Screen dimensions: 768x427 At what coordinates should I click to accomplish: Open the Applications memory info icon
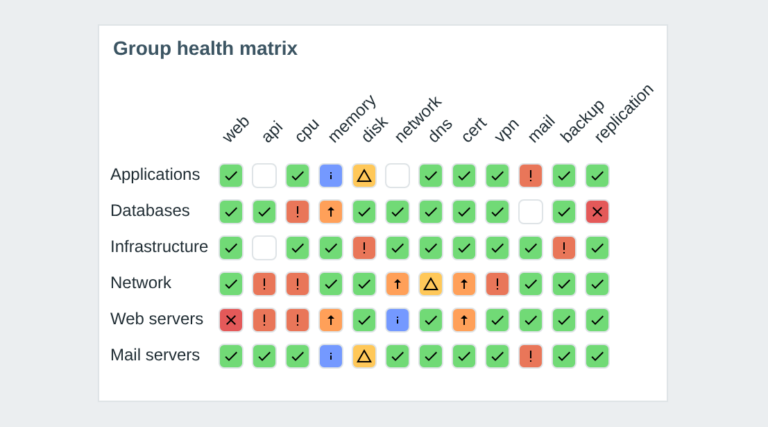click(x=331, y=175)
